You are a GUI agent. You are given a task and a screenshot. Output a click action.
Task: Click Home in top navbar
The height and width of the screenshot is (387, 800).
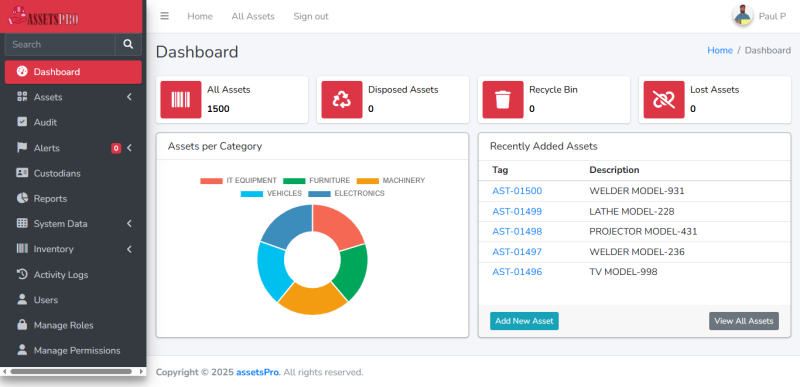[199, 16]
